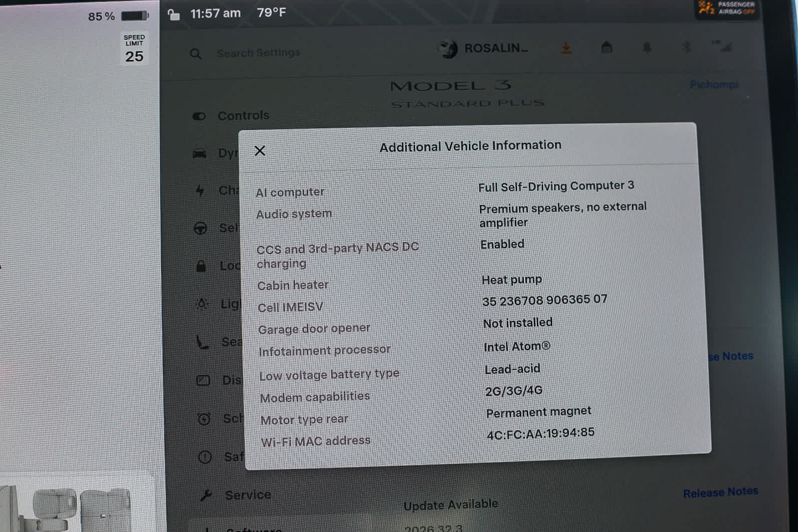Screen dimensions: 798x532
Task: Tap the seat icon in the sidebar
Action: (202, 342)
